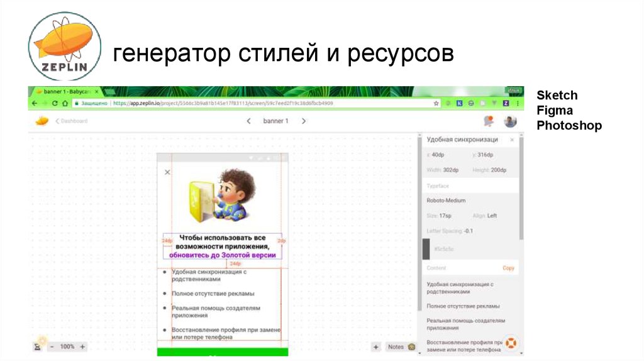Open the Chrome three-dot menu
Viewport: 644px width, 361px height.
click(518, 104)
